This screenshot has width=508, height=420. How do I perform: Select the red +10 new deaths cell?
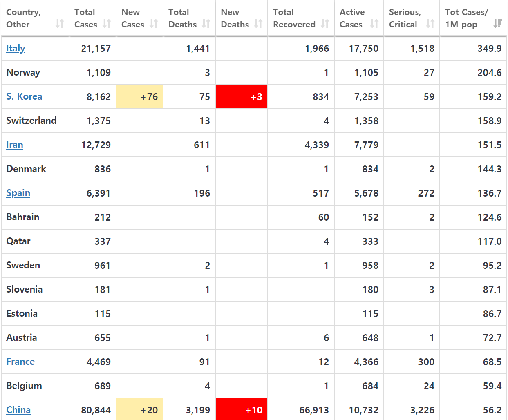[242, 409]
